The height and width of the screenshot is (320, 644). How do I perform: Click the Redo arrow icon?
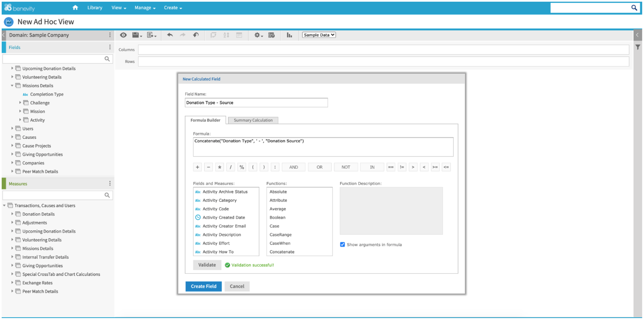point(183,35)
